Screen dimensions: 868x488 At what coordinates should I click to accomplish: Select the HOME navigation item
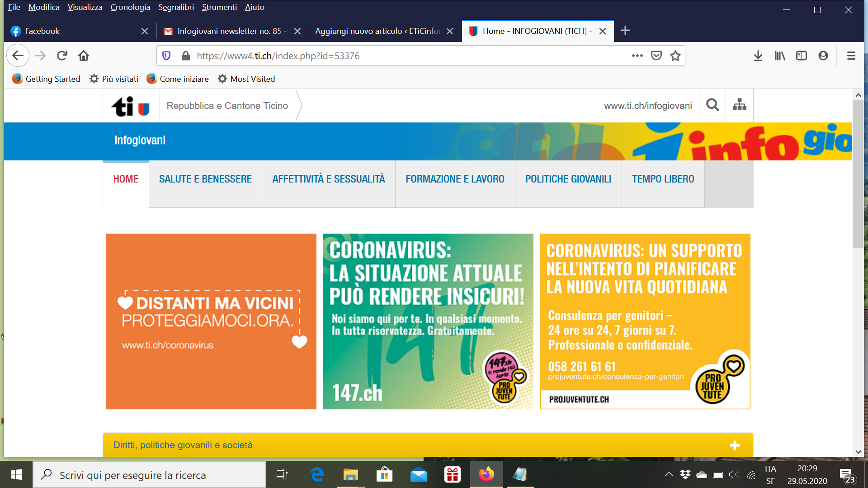coord(126,179)
